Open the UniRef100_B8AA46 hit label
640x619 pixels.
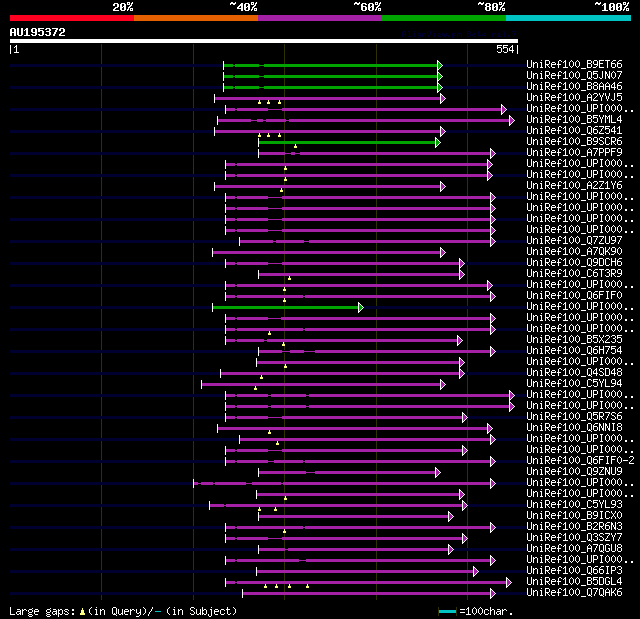(574, 86)
